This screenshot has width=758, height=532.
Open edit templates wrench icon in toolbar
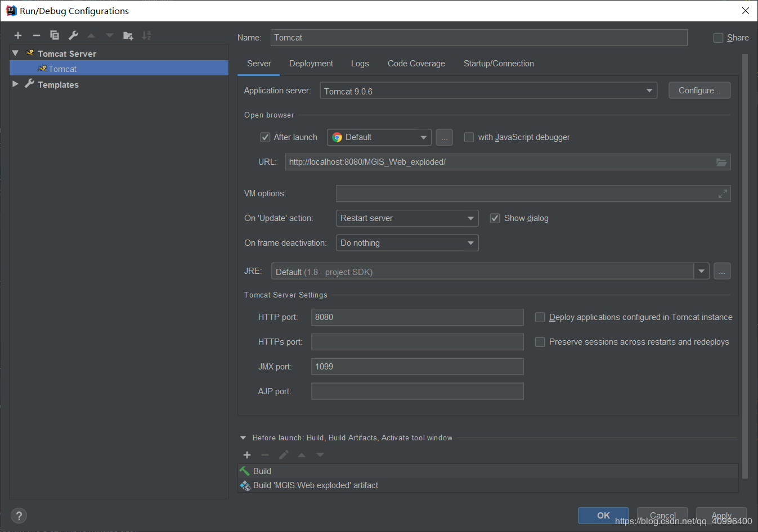click(73, 35)
